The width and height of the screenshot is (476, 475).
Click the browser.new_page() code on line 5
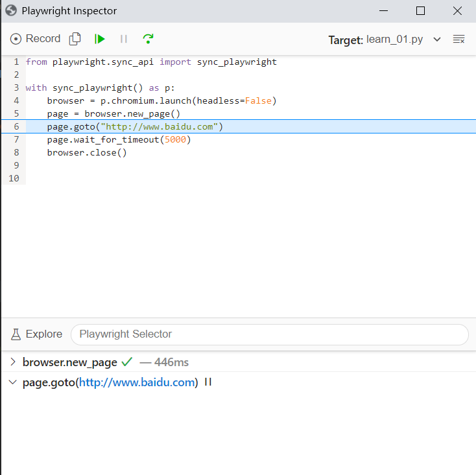pos(113,114)
